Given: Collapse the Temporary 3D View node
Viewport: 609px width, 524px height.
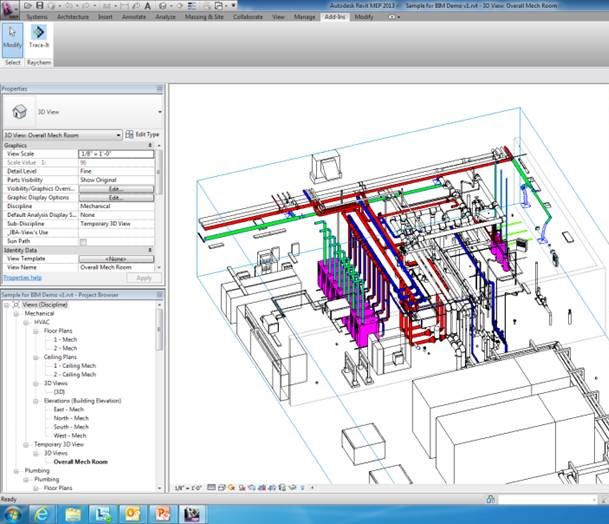Looking at the screenshot, I should (26, 444).
